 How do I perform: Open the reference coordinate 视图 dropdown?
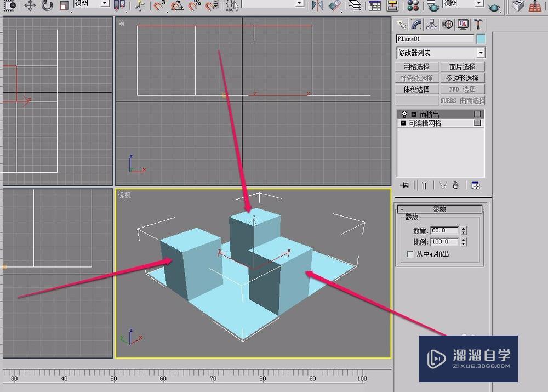(x=105, y=3)
